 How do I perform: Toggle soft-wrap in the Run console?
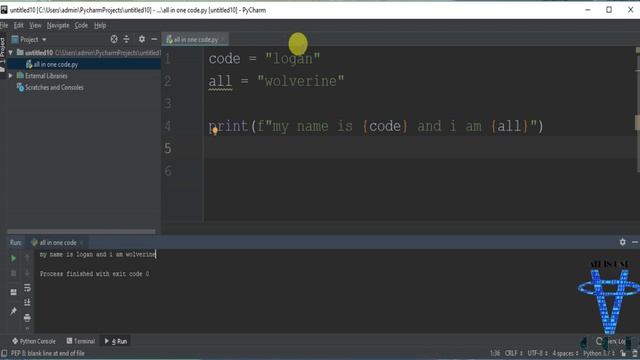pyautogui.click(x=27, y=288)
